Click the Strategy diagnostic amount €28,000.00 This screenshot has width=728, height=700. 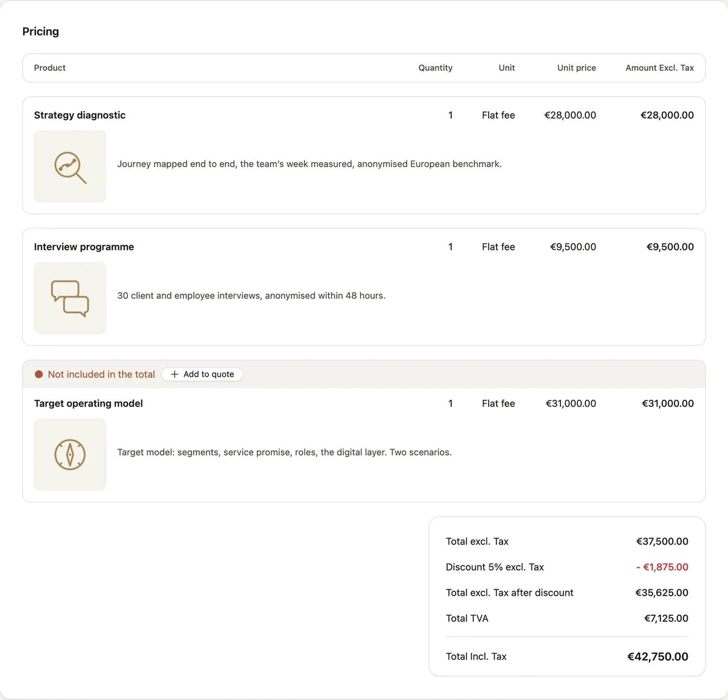point(667,115)
